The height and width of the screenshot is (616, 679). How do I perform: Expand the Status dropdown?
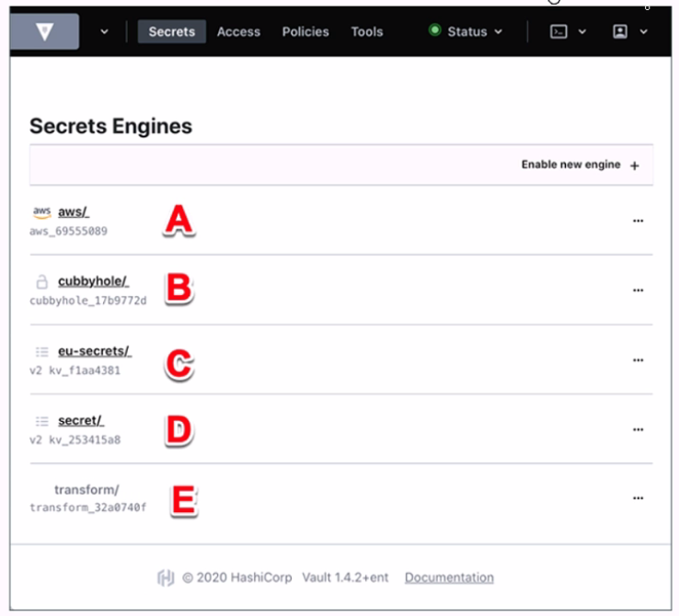466,31
